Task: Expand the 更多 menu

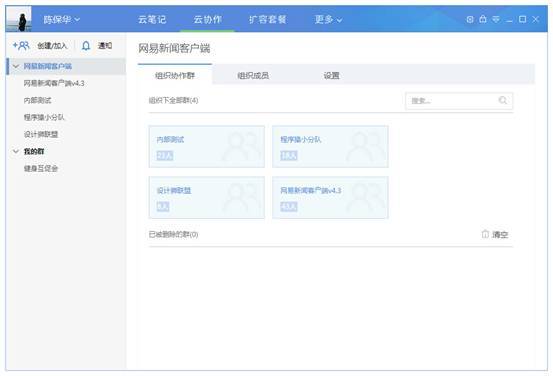Action: (x=328, y=19)
